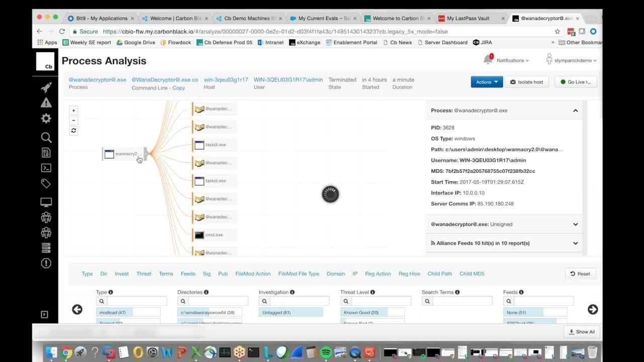644x362 pixels.
Task: Jump to the Reg Hive filter tab
Action: point(409,274)
